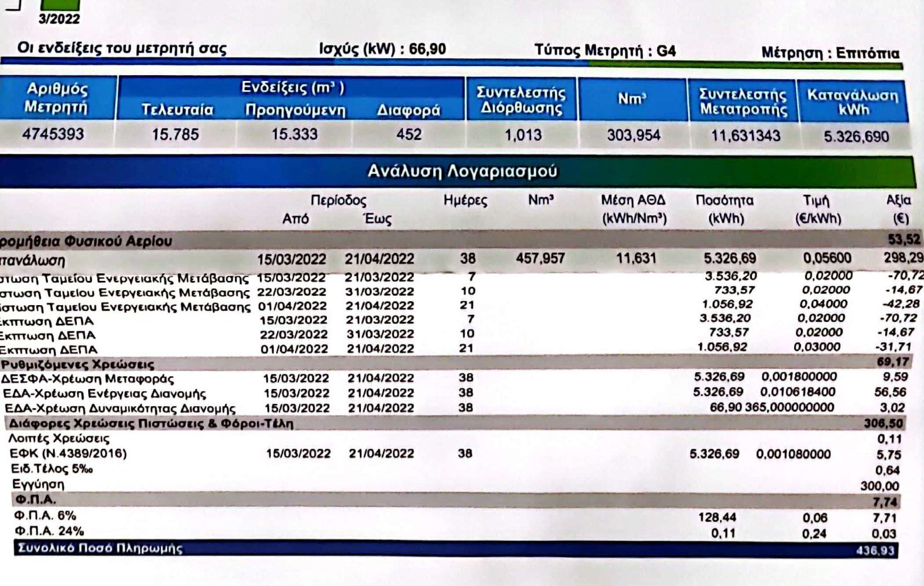Select discount amount "-42,28"

click(x=902, y=304)
